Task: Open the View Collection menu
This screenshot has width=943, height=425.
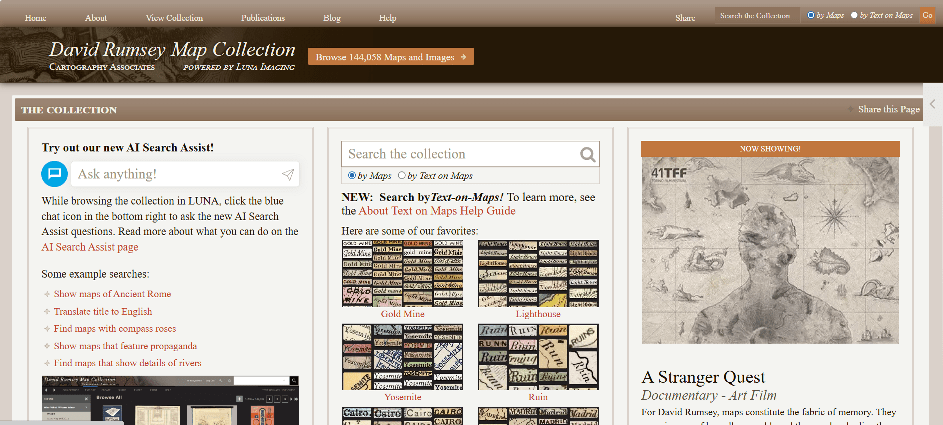Action: coord(174,18)
